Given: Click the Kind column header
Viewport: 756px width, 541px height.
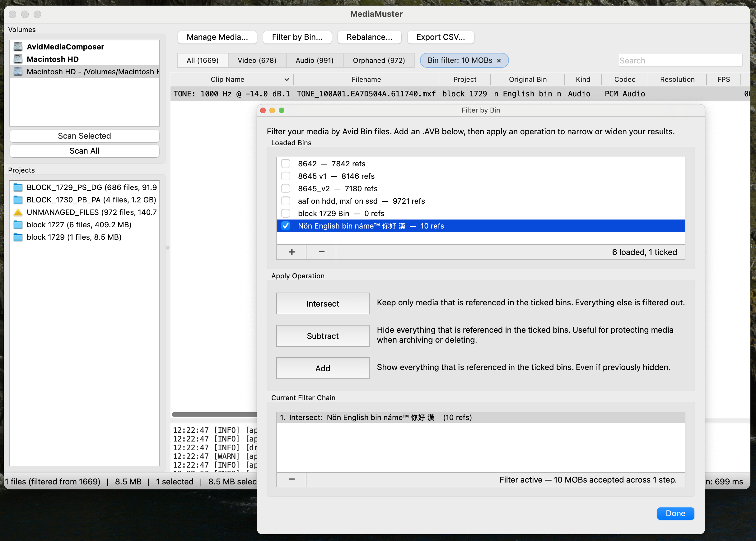Looking at the screenshot, I should coord(583,79).
